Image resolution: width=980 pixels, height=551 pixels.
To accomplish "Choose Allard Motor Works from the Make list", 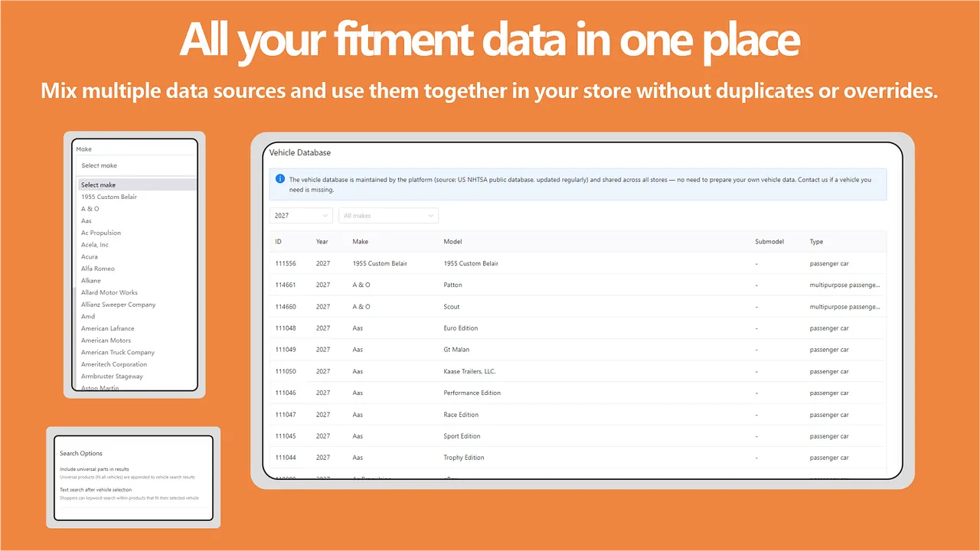I will [x=109, y=292].
